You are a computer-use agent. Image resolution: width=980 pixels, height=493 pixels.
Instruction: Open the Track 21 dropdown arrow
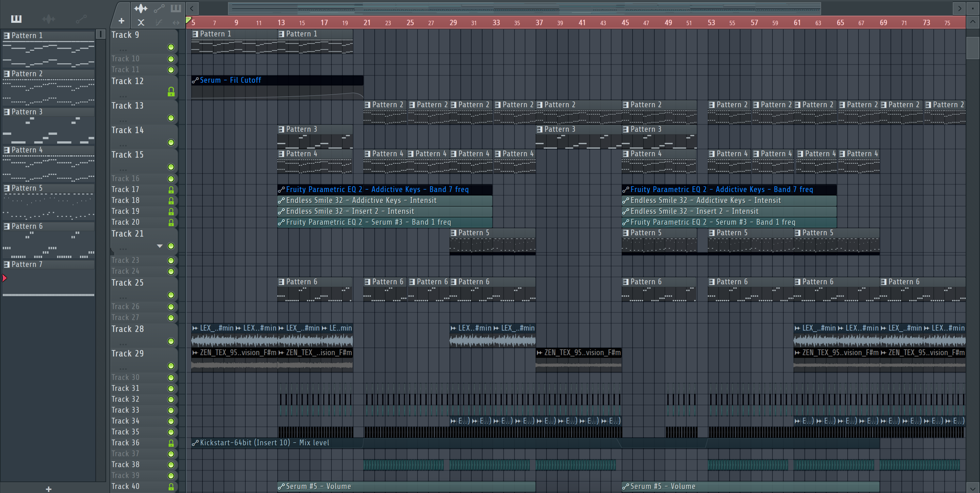(x=160, y=246)
